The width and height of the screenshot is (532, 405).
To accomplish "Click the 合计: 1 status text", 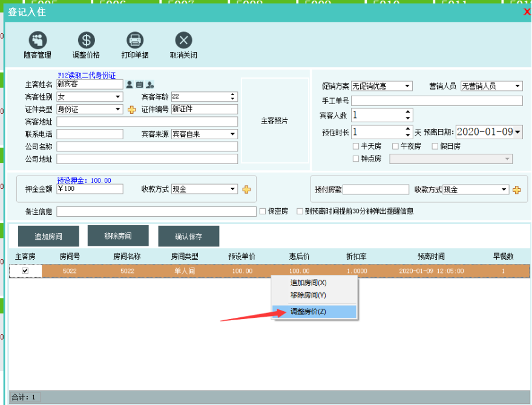I will pos(24,397).
